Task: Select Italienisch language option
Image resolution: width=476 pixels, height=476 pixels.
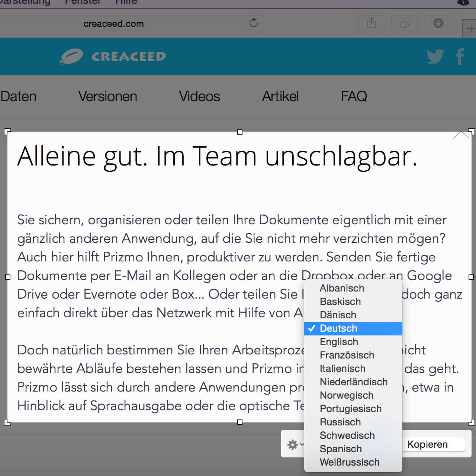Action: tap(353, 369)
